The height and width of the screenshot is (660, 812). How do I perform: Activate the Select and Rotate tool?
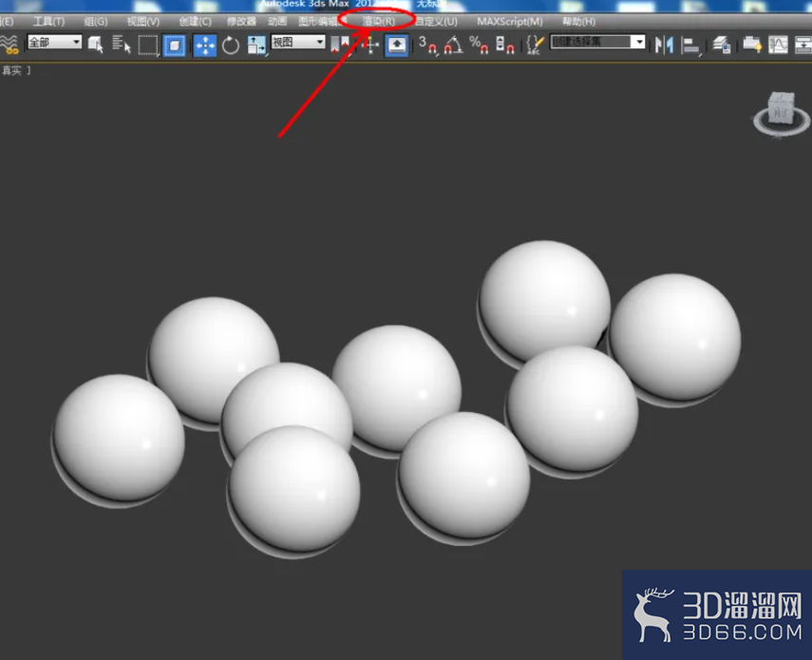(231, 46)
